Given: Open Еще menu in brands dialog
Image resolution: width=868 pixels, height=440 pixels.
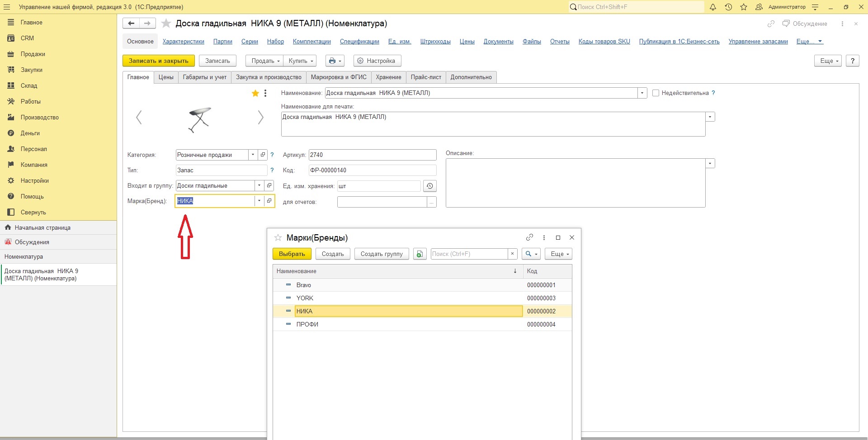Looking at the screenshot, I should tap(558, 254).
